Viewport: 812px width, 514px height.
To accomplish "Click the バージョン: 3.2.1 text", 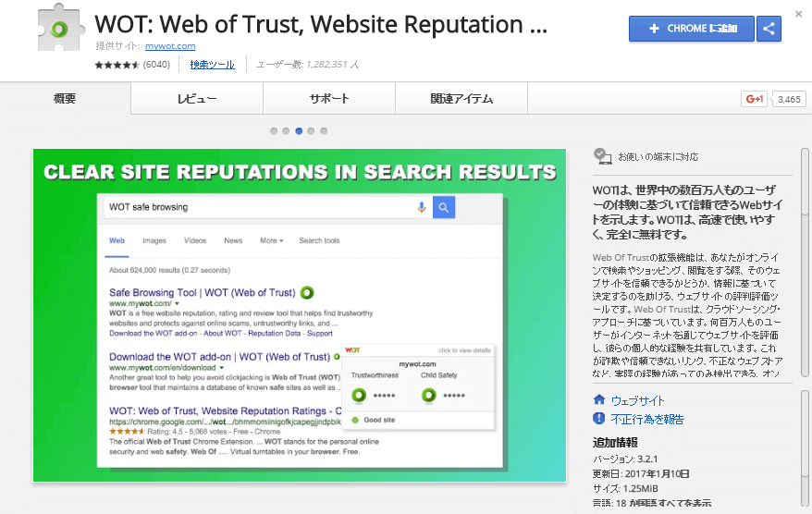I will click(x=625, y=459).
